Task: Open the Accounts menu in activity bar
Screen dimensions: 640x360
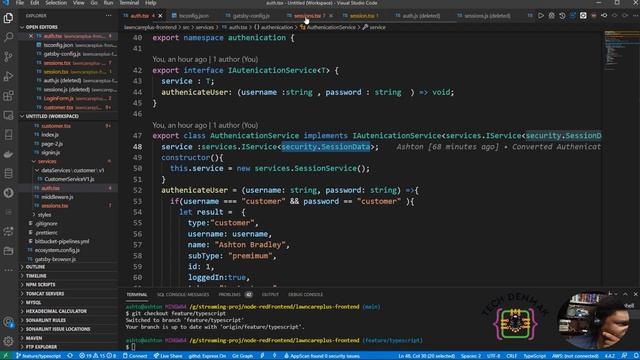Action: point(8,322)
